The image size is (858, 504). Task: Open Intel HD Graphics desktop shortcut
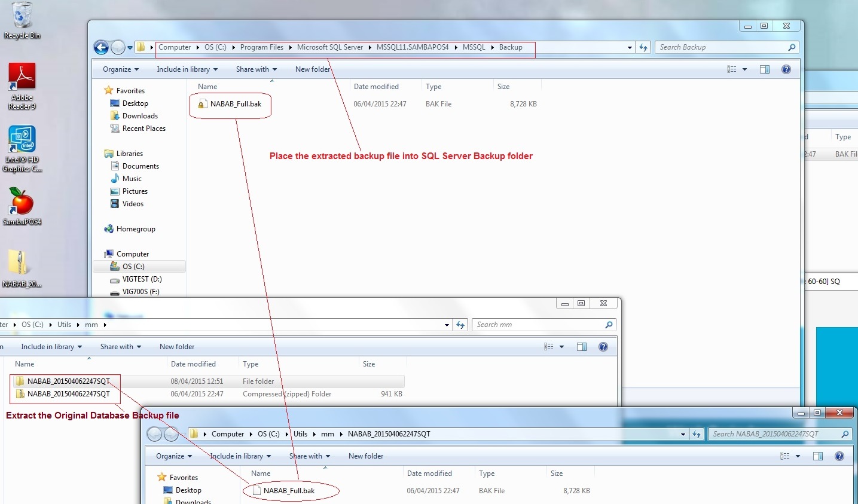(22, 149)
